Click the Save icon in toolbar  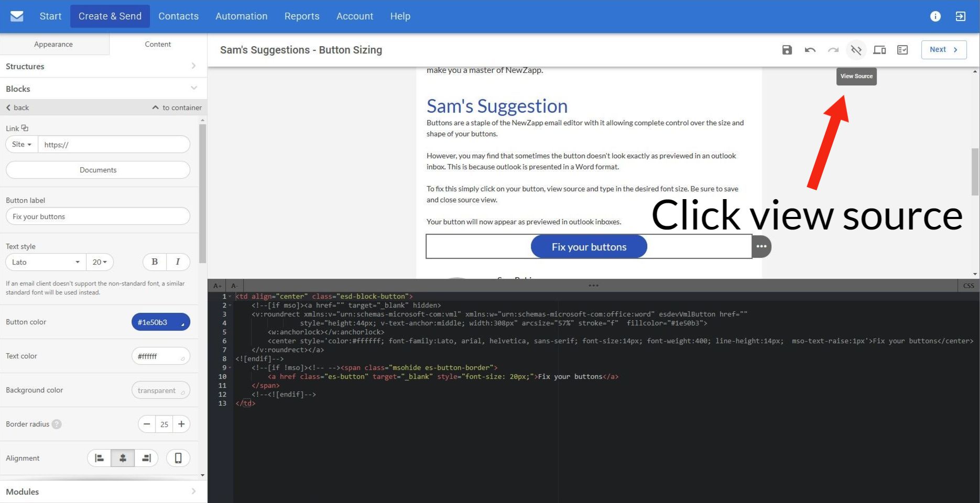pos(787,50)
